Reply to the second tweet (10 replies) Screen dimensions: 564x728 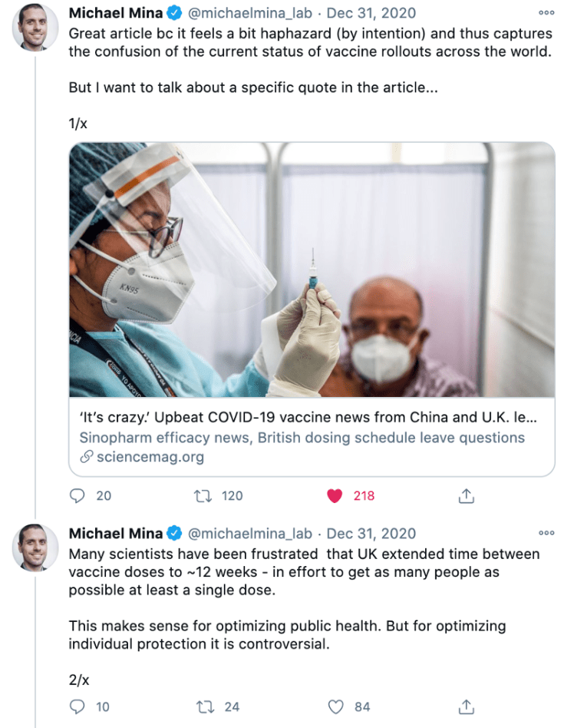[77, 706]
